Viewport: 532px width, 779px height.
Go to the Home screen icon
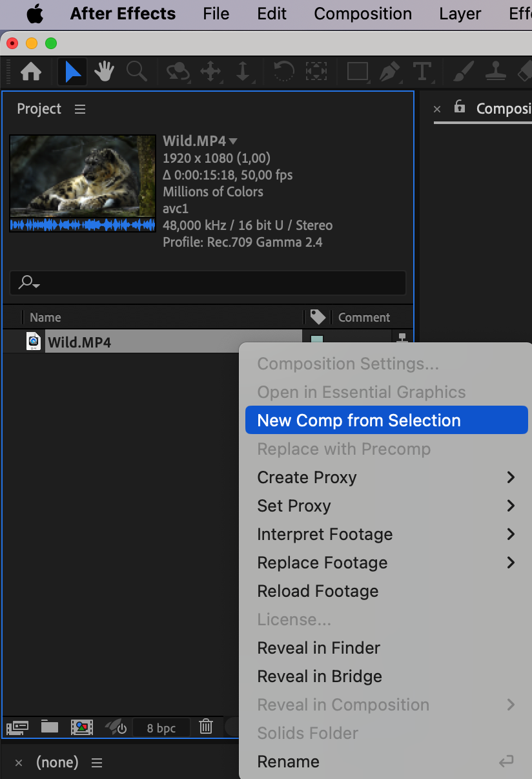pos(31,72)
